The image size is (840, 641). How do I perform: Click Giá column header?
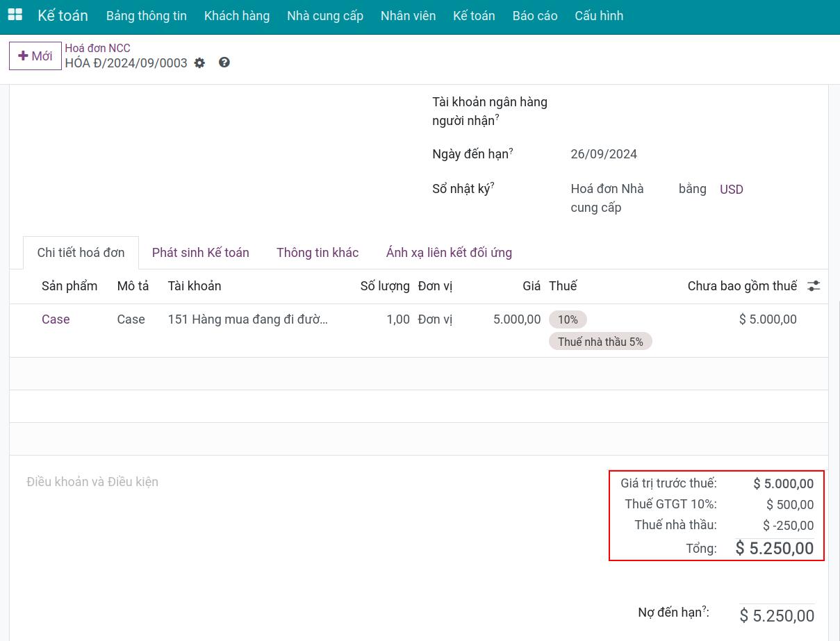(532, 286)
